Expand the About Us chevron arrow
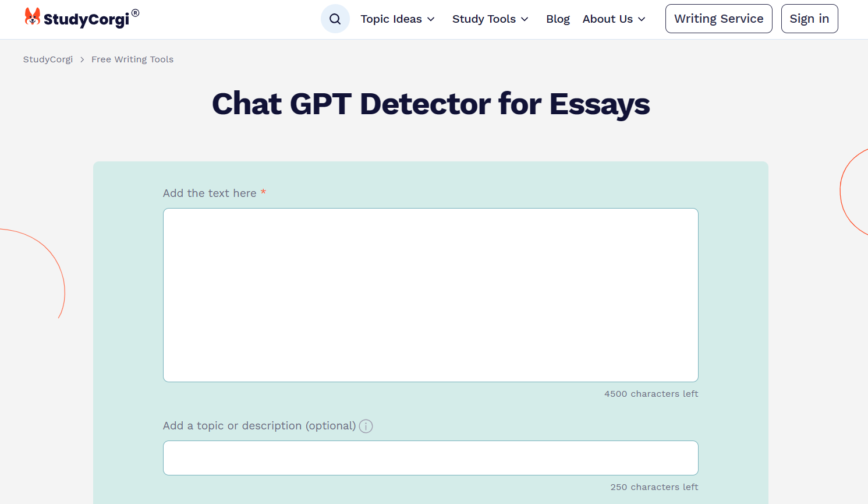 pyautogui.click(x=642, y=19)
